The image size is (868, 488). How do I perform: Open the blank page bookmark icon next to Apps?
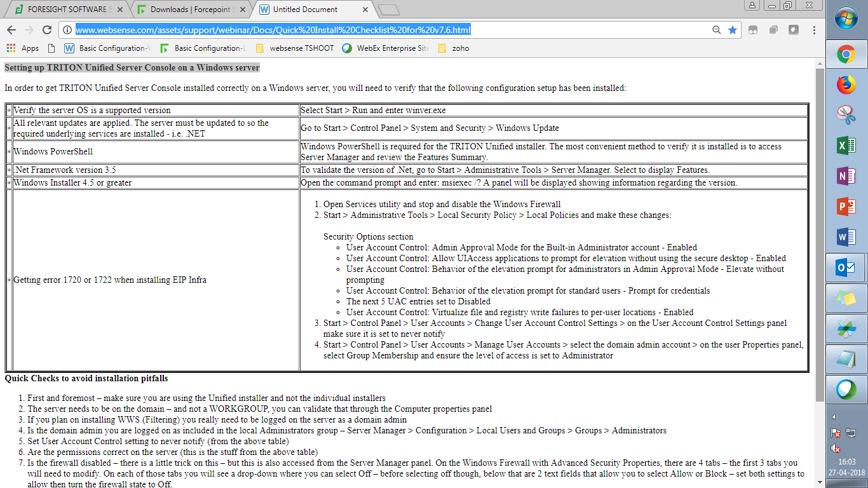click(51, 48)
